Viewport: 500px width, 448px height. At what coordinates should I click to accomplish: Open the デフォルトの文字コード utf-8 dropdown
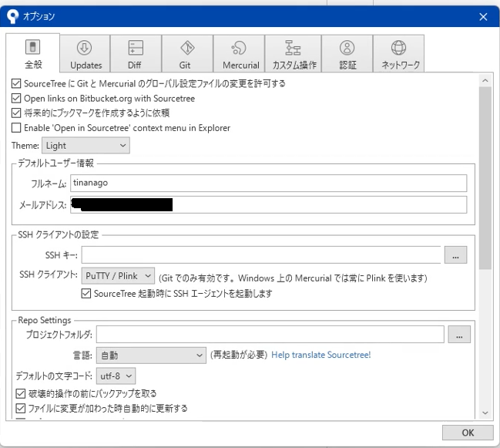click(116, 376)
